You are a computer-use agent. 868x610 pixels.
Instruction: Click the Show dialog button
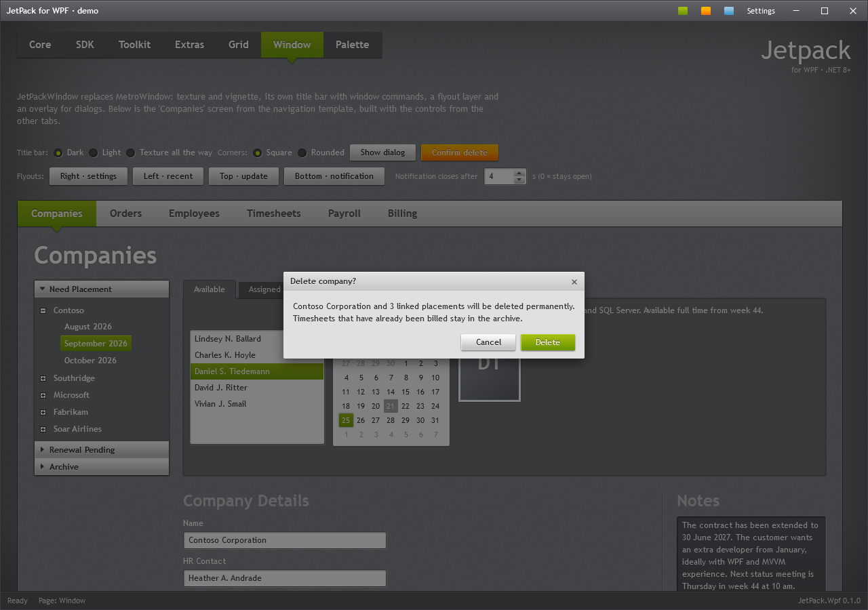pyautogui.click(x=382, y=152)
